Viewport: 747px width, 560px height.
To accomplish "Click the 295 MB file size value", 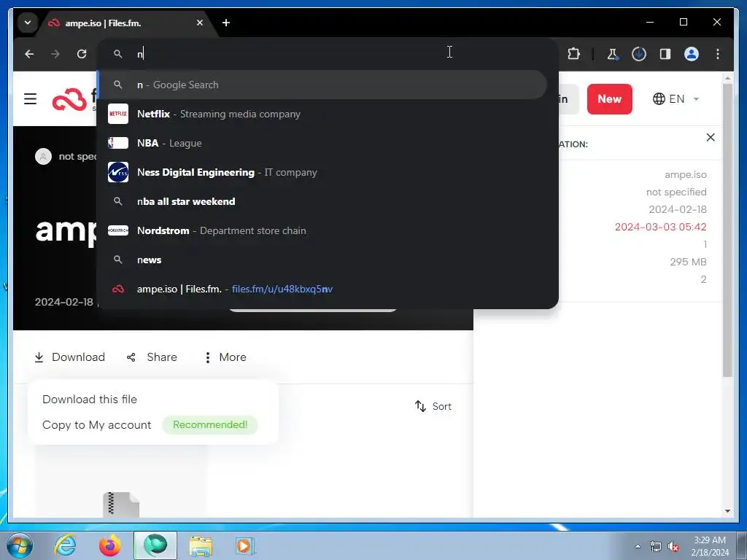I will coord(688,262).
